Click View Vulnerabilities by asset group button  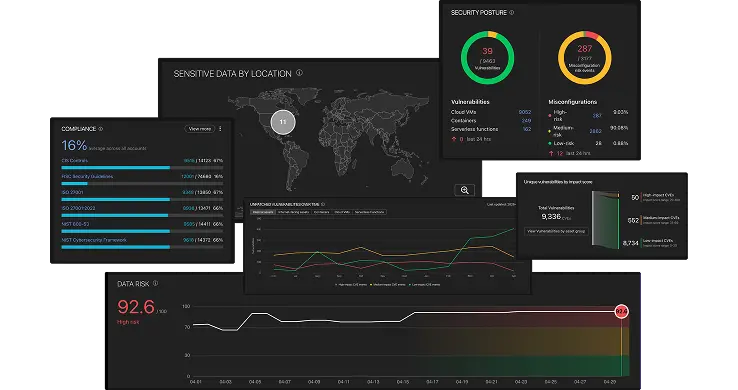click(x=556, y=231)
